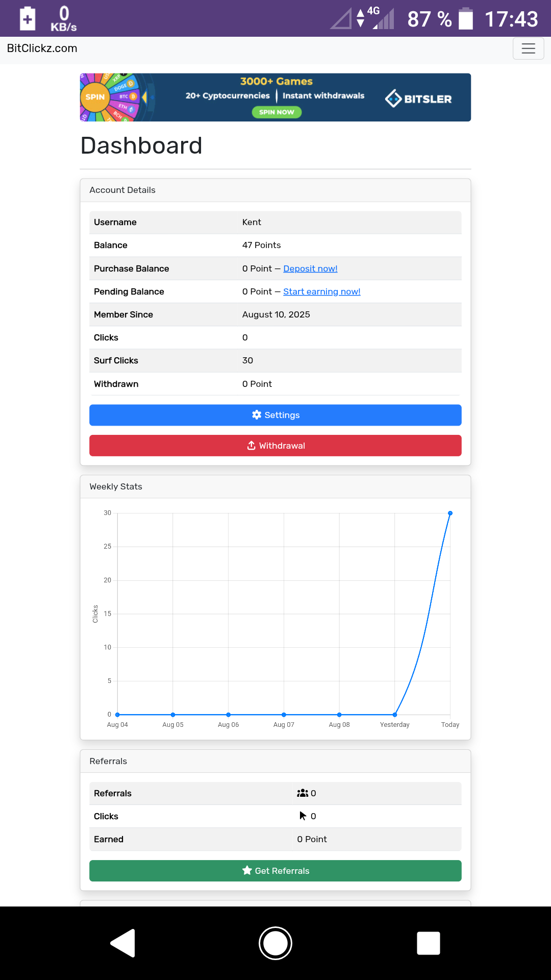This screenshot has width=551, height=980.
Task: Click the SPIN NOW banner button
Action: tap(277, 112)
